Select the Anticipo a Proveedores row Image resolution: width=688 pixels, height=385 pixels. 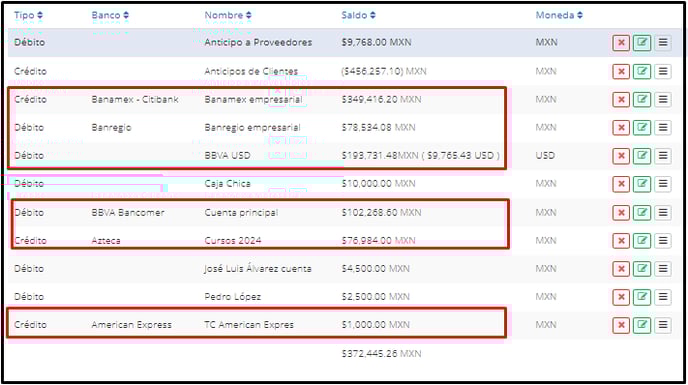tap(344, 43)
